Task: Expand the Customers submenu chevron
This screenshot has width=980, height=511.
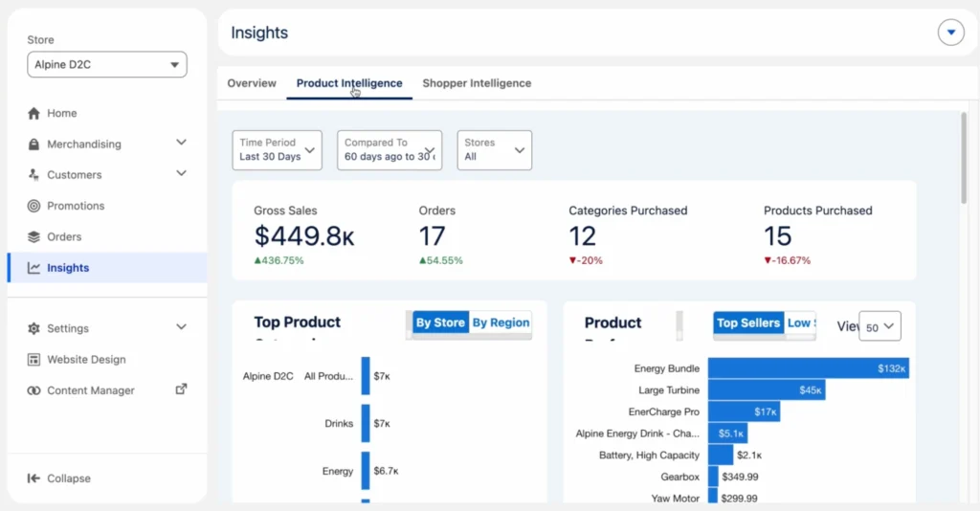Action: click(x=181, y=173)
